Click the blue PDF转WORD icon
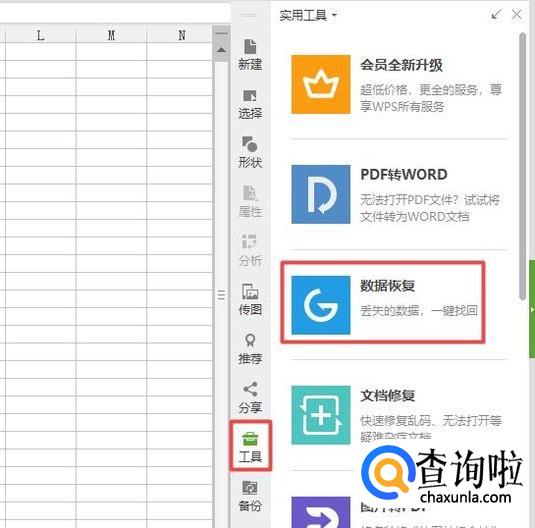Screen dimensions: 535x528 click(x=321, y=194)
